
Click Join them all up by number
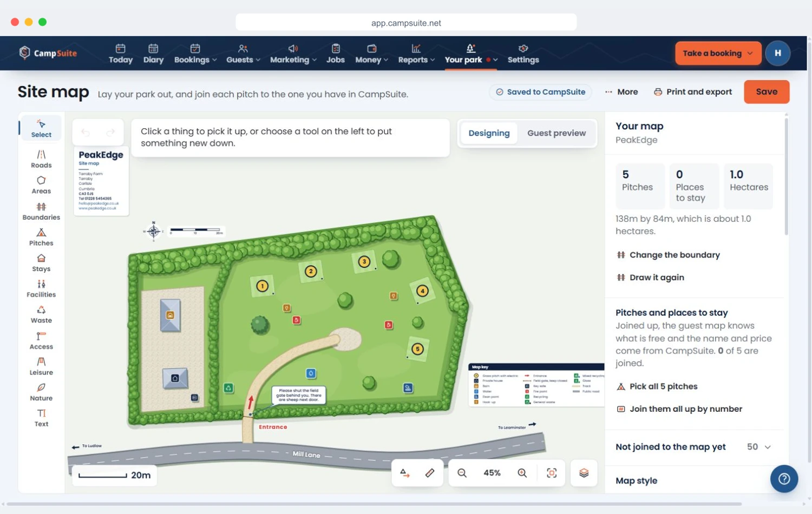tap(679, 409)
